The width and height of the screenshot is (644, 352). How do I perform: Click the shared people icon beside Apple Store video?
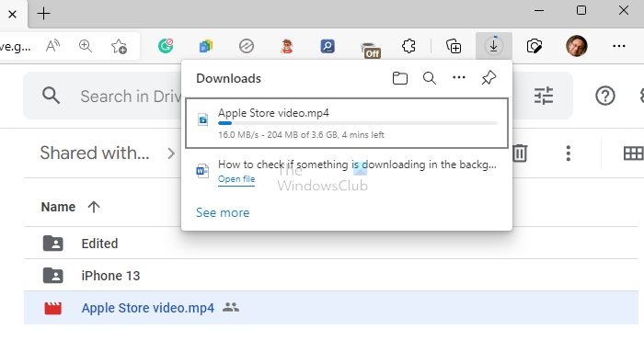click(231, 307)
